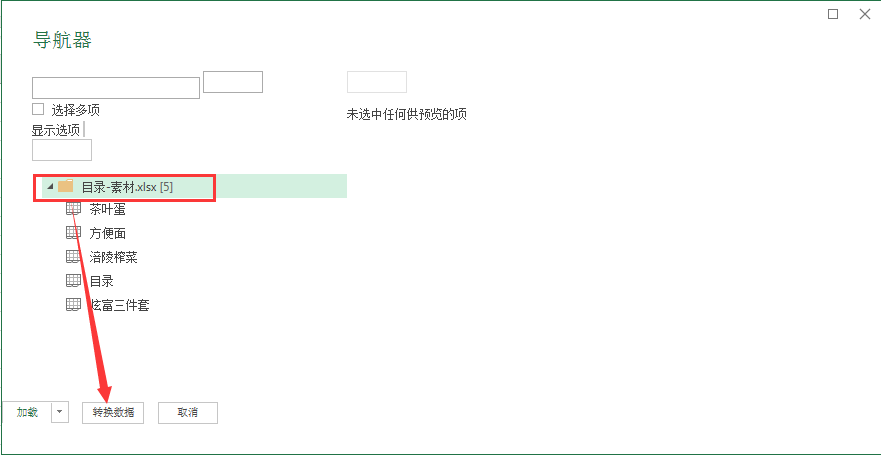
Task: Maximize the 导航器 dialog window
Action: 833,14
